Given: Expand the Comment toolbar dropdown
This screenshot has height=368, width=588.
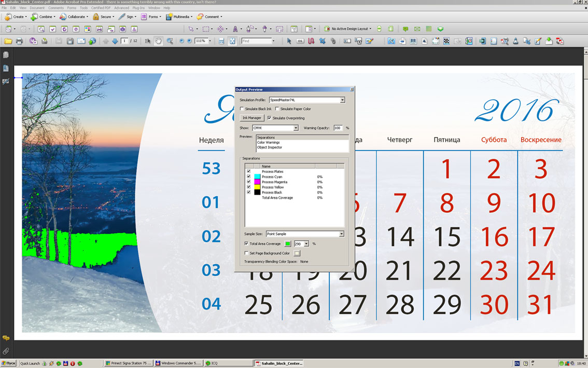Looking at the screenshot, I should 221,17.
